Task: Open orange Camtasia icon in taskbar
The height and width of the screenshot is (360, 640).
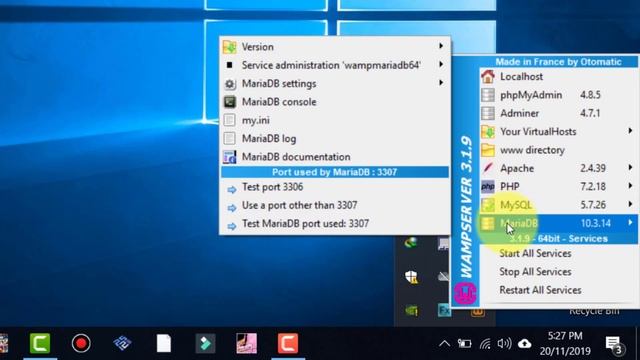Action: tap(288, 343)
